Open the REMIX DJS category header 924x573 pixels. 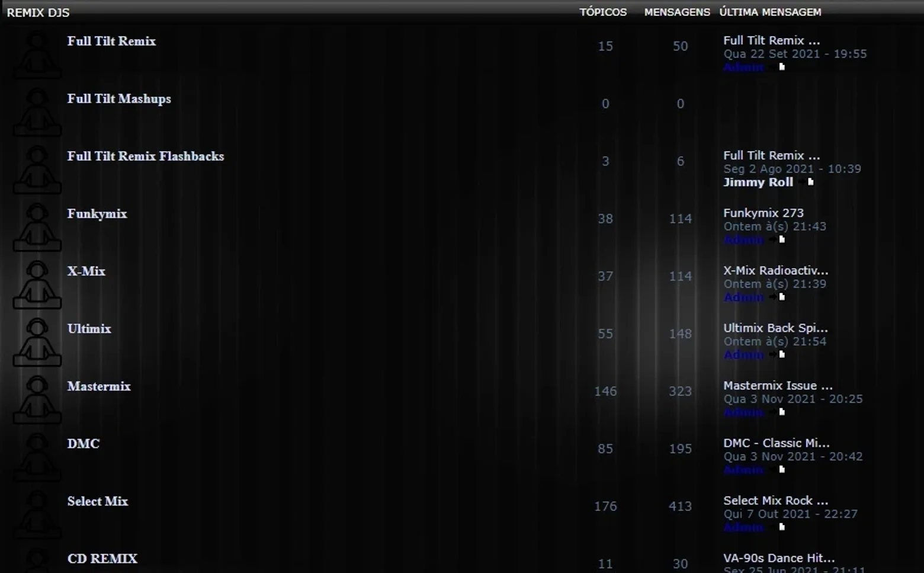coord(38,12)
